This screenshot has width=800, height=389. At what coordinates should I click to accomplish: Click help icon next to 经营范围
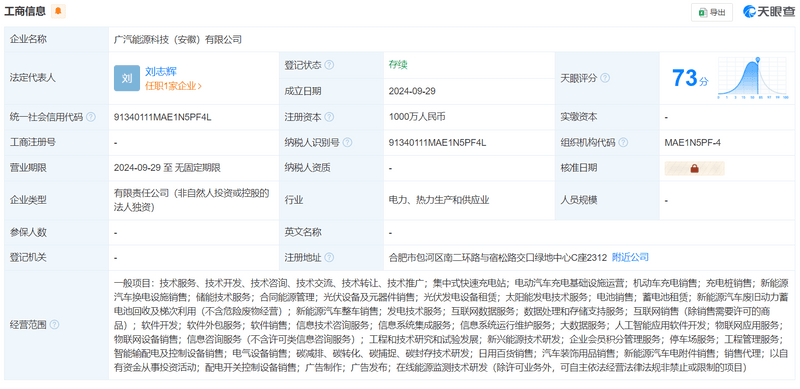pyautogui.click(x=54, y=325)
